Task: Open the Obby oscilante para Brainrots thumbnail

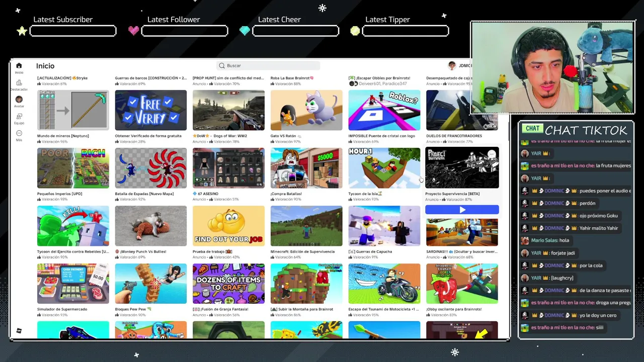Action: click(x=462, y=284)
